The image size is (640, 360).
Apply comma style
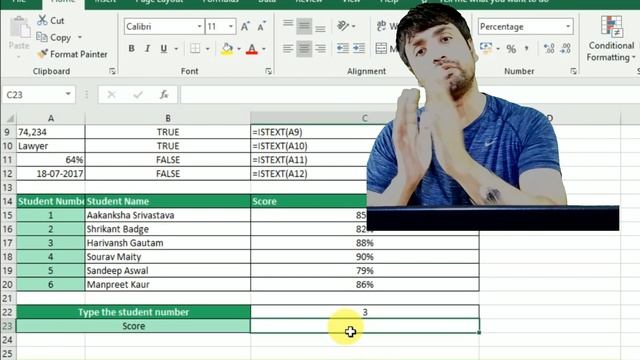[527, 49]
